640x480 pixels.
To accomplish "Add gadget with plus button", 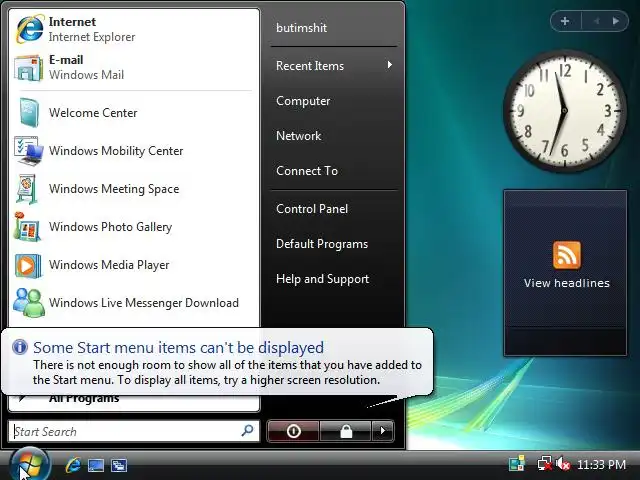I will (x=565, y=21).
